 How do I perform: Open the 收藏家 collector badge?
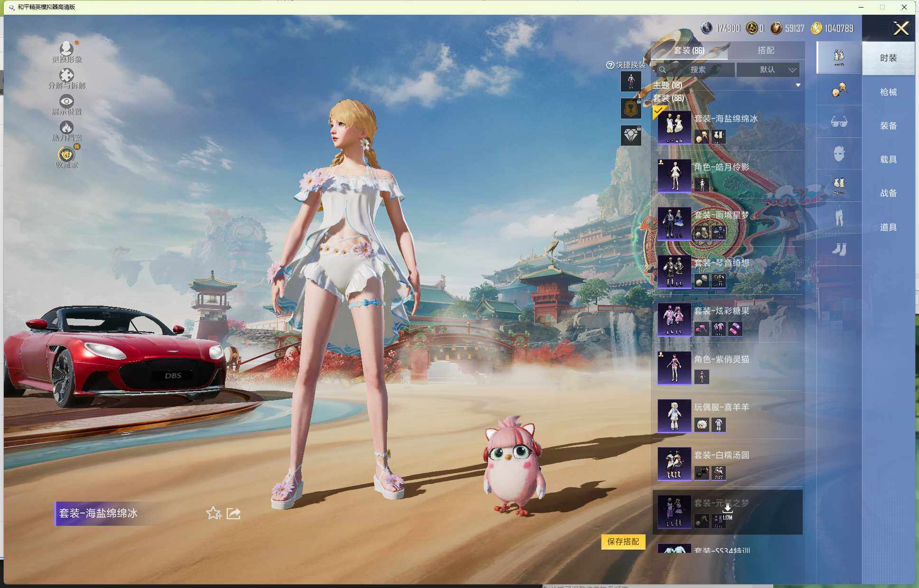tap(66, 155)
